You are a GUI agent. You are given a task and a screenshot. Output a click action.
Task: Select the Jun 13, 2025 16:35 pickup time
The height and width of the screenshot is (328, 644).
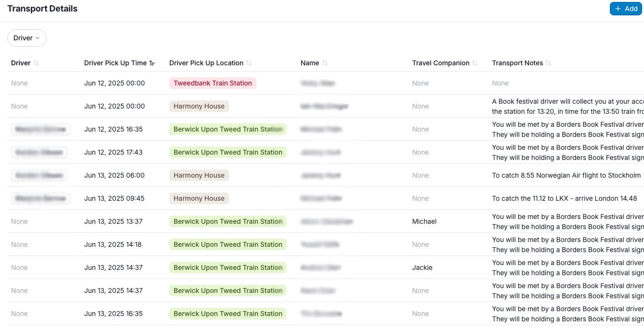pos(114,314)
